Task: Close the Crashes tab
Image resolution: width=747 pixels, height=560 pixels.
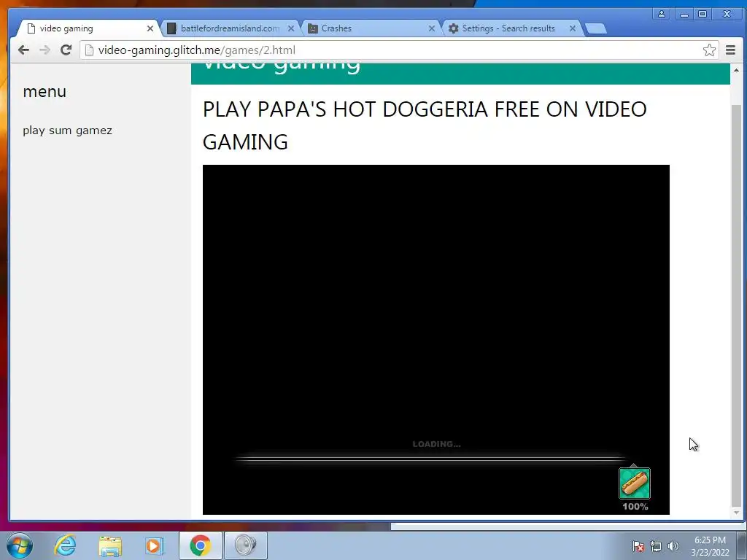Action: [432, 28]
